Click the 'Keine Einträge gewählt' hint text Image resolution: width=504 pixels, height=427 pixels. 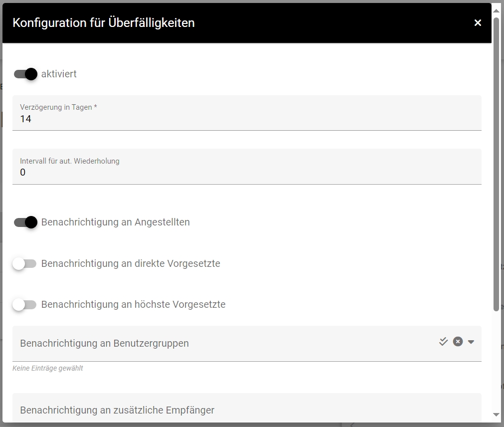point(48,369)
